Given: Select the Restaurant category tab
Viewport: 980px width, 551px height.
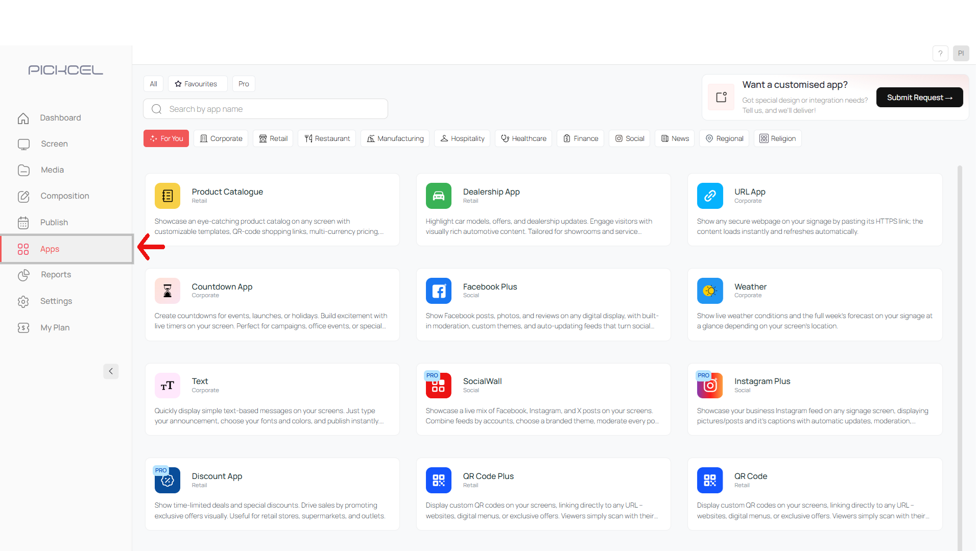Looking at the screenshot, I should [326, 138].
